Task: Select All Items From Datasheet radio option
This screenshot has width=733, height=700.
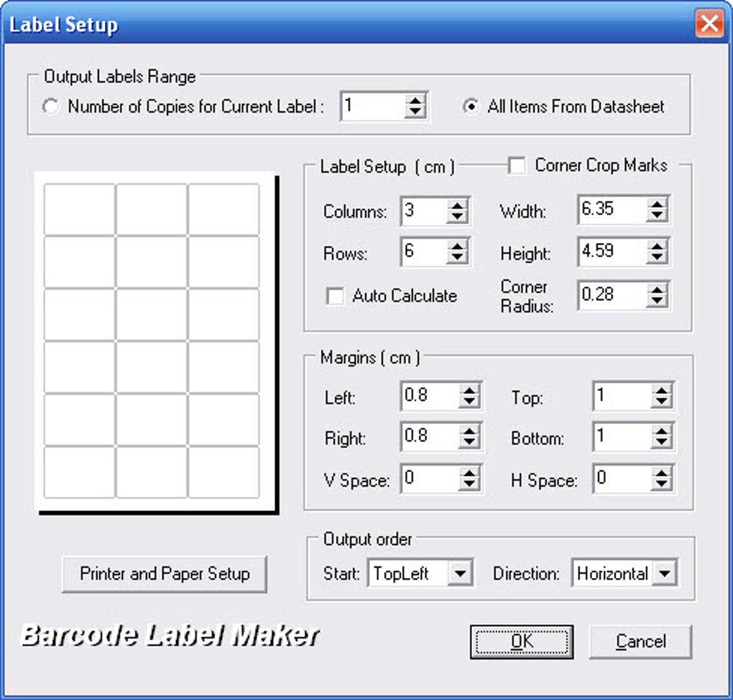Action: 471,106
